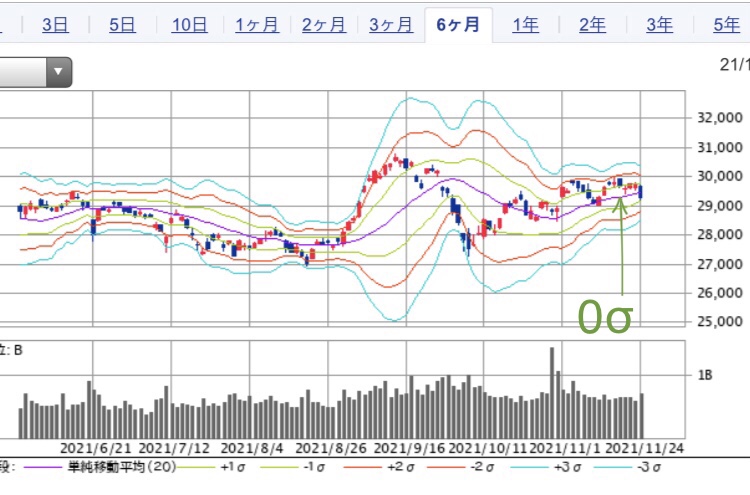Image resolution: width=750 pixels, height=495 pixels.
Task: Select the 3年 range tab
Action: tap(659, 25)
